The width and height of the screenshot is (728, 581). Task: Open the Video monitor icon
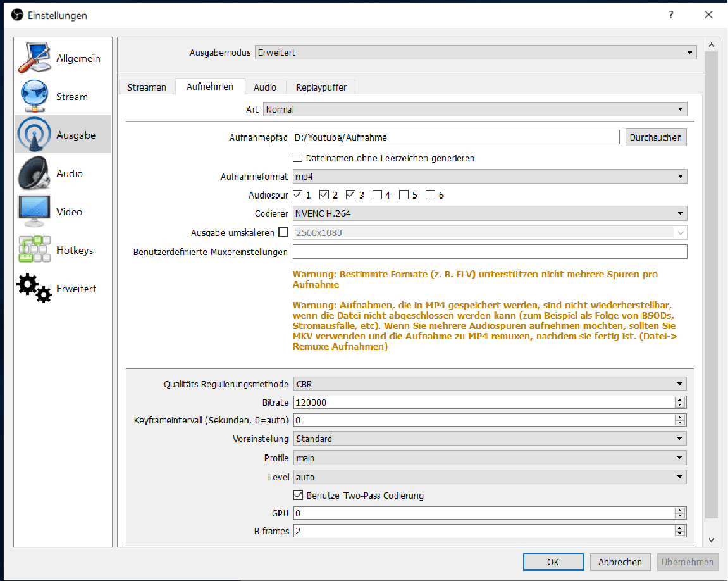34,211
